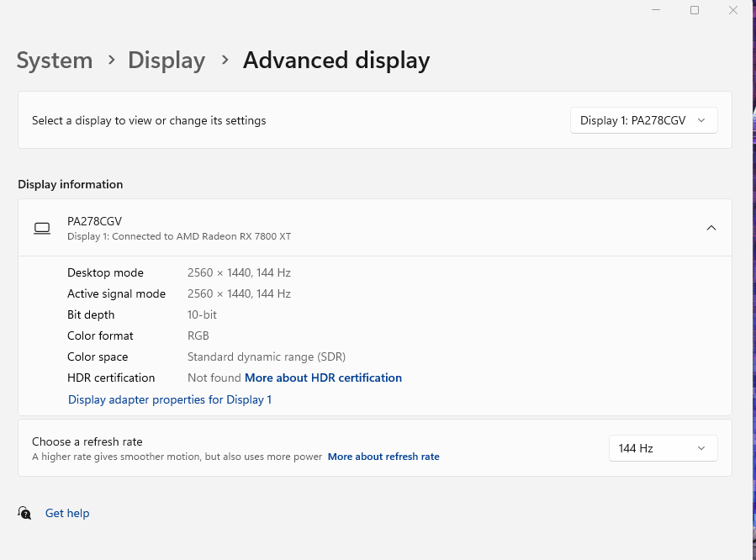Maximize the Settings window
756x560 pixels.
695,10
